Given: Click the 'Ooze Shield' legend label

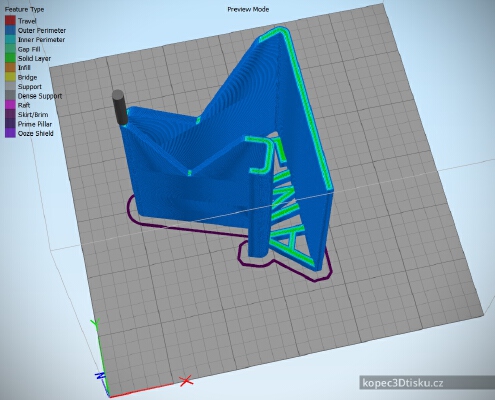Looking at the screenshot, I should click(36, 133).
